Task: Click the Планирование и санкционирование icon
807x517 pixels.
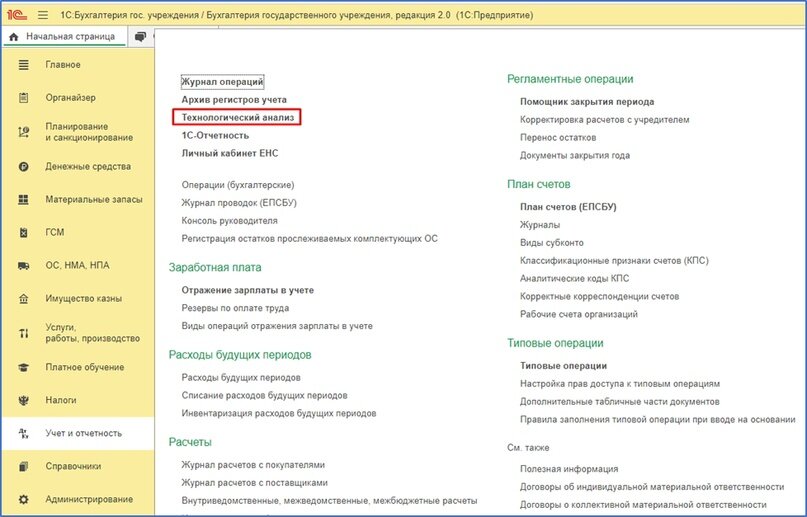Action: (24, 132)
